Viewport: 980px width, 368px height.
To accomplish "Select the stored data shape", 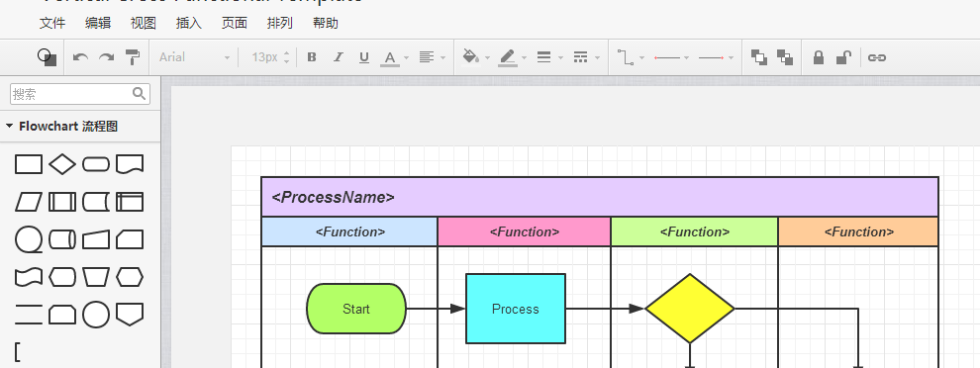I will [96, 202].
